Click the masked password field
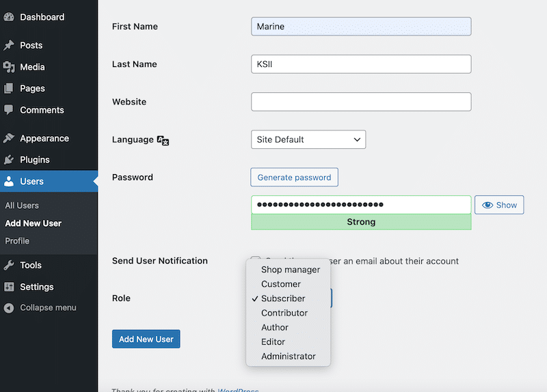 pos(361,205)
